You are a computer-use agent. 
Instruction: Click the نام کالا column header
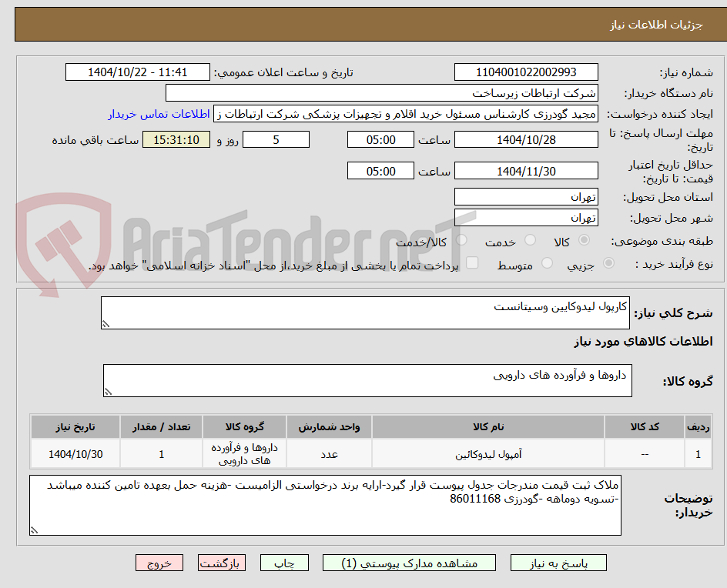click(x=488, y=426)
